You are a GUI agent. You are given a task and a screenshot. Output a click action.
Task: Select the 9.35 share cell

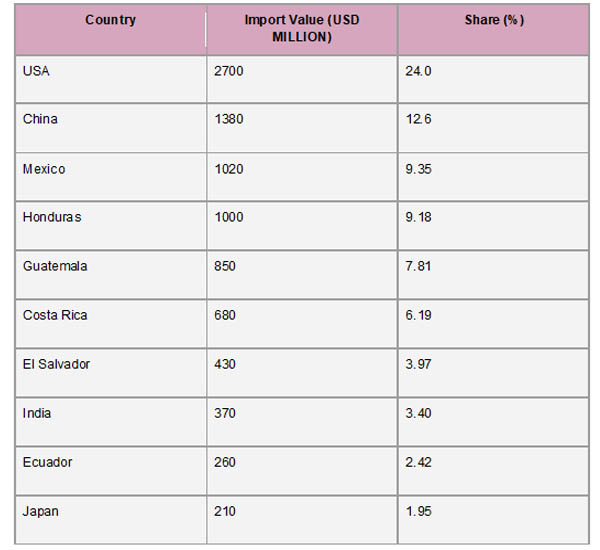[x=493, y=177]
